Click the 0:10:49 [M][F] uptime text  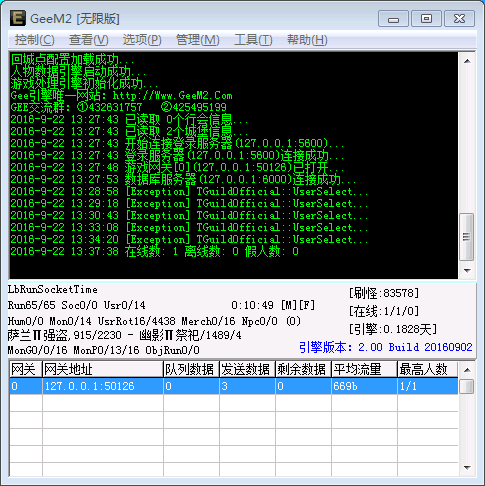coord(273,305)
